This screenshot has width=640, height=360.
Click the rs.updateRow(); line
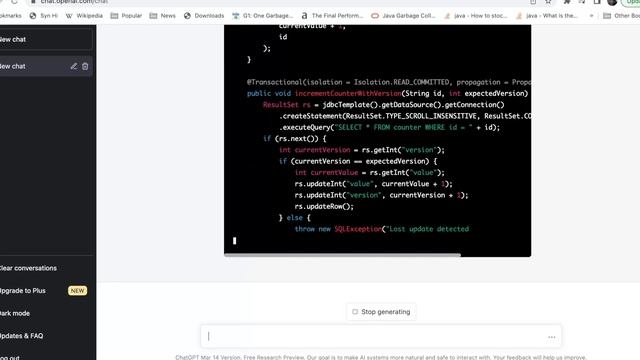coord(324,207)
